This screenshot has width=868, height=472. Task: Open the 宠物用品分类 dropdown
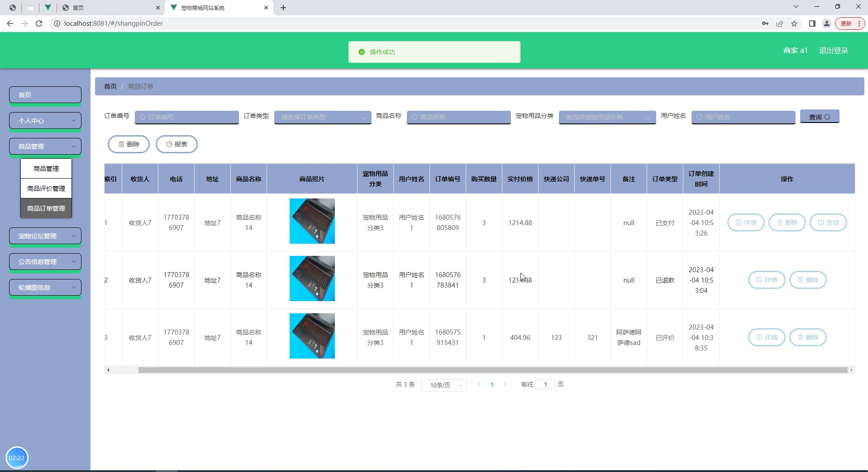coord(607,117)
